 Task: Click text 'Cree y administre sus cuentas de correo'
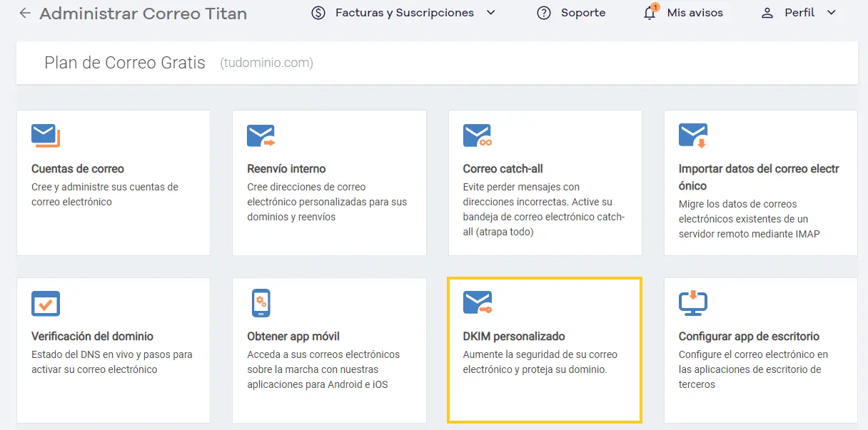pyautogui.click(x=105, y=195)
